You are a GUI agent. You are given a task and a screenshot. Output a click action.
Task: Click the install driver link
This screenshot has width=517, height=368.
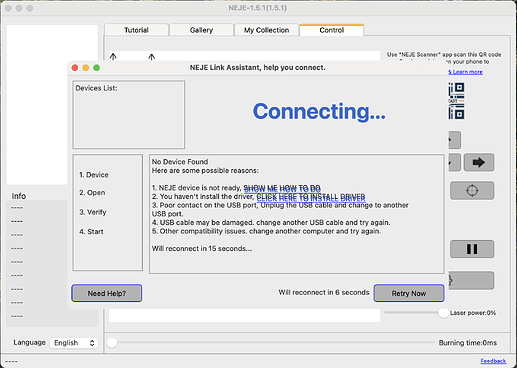311,197
